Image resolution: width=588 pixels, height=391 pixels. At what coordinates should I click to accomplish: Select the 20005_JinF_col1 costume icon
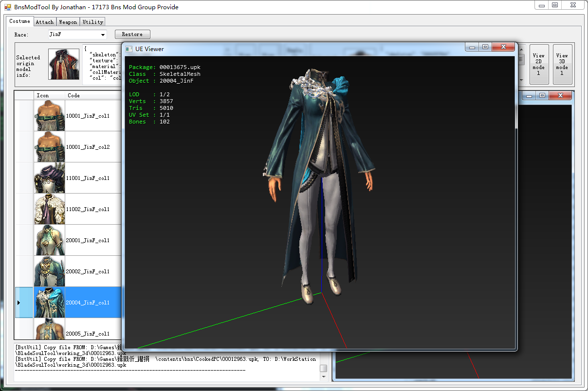tap(50, 329)
